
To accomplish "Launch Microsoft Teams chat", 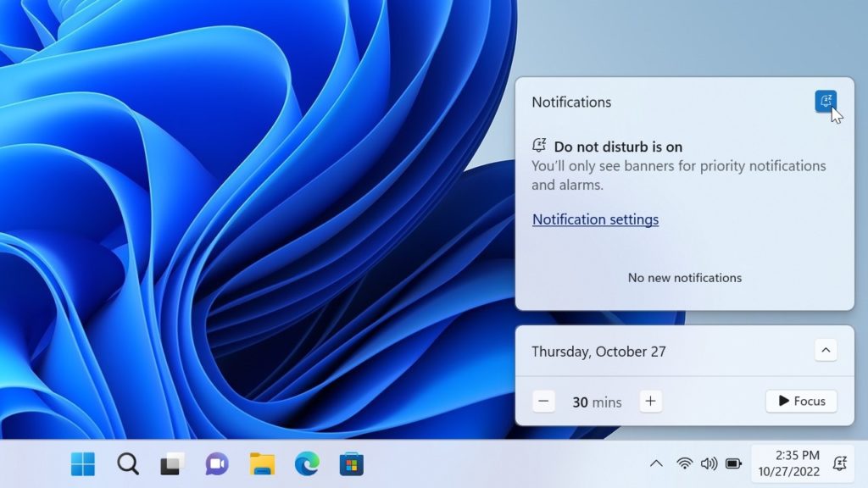I will click(x=216, y=463).
